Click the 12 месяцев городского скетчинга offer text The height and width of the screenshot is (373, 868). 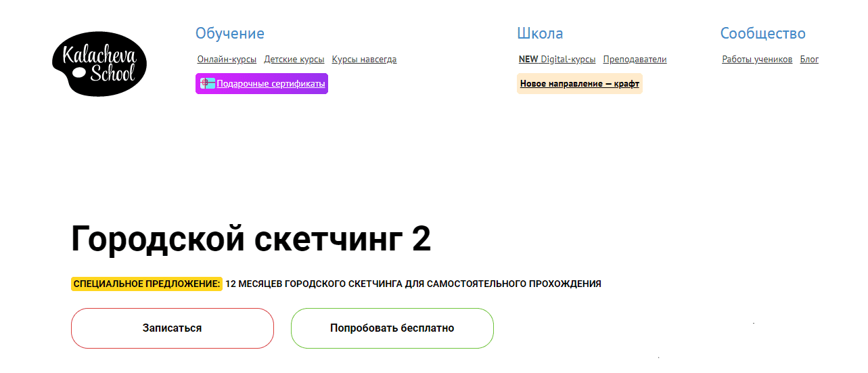[413, 284]
